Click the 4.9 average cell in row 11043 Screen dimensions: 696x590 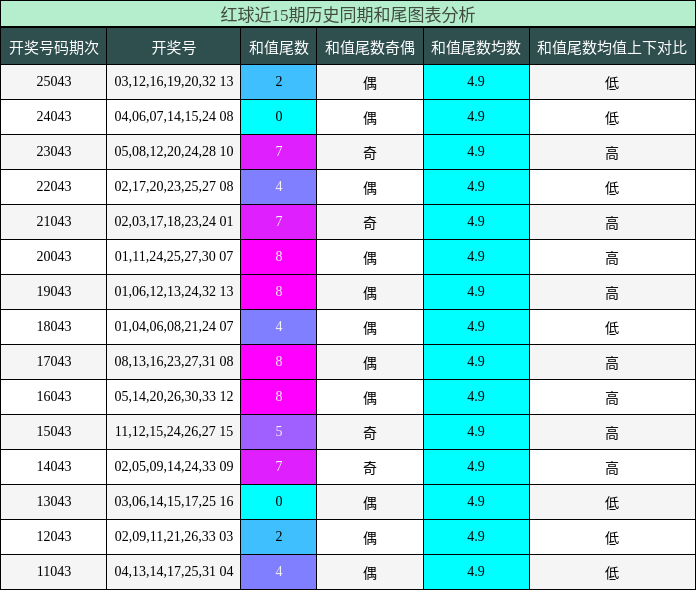coord(476,572)
